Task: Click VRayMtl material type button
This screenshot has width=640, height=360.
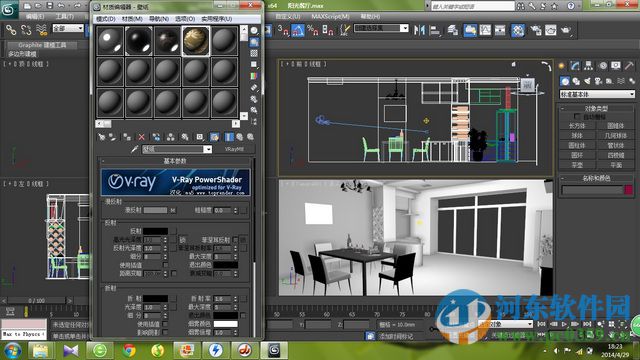Action: click(x=234, y=149)
